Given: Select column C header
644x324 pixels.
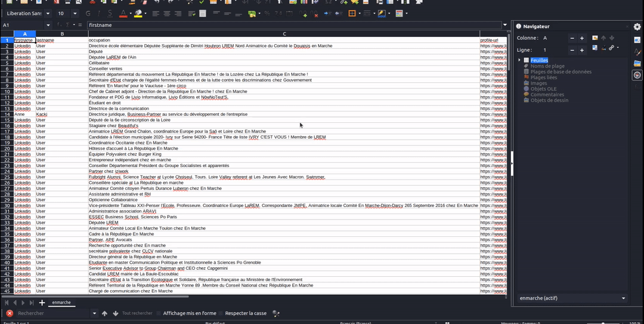Looking at the screenshot, I should tap(284, 34).
